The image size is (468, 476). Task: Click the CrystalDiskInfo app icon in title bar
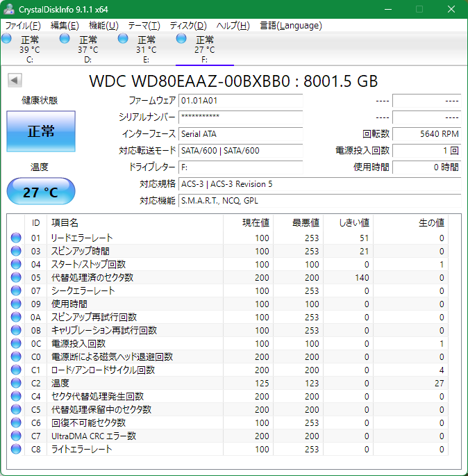9,9
